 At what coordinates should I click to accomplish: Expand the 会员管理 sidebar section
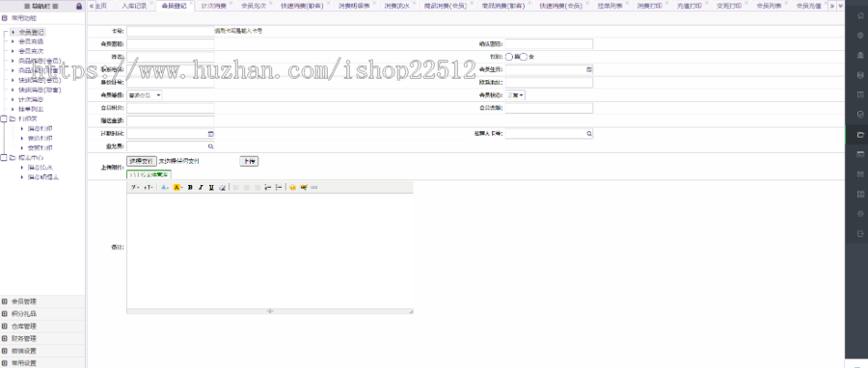(x=42, y=302)
